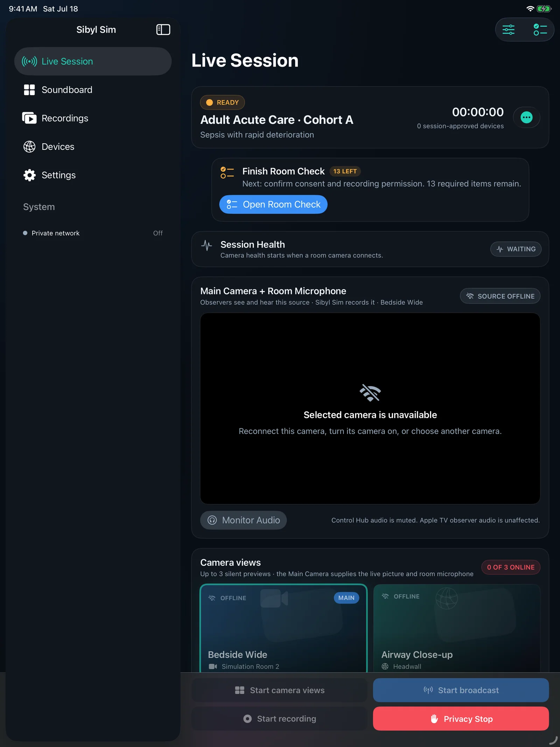Click the Wi-Fi status icon in status bar

[530, 9]
